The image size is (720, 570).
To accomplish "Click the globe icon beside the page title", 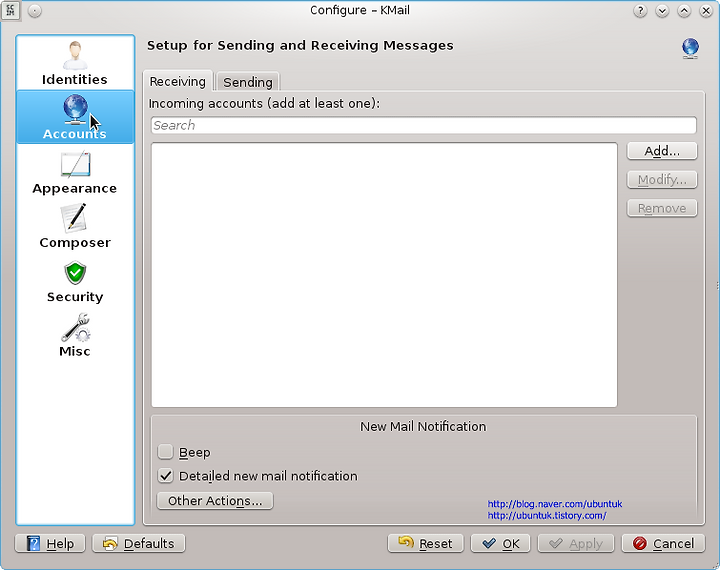I will 690,49.
